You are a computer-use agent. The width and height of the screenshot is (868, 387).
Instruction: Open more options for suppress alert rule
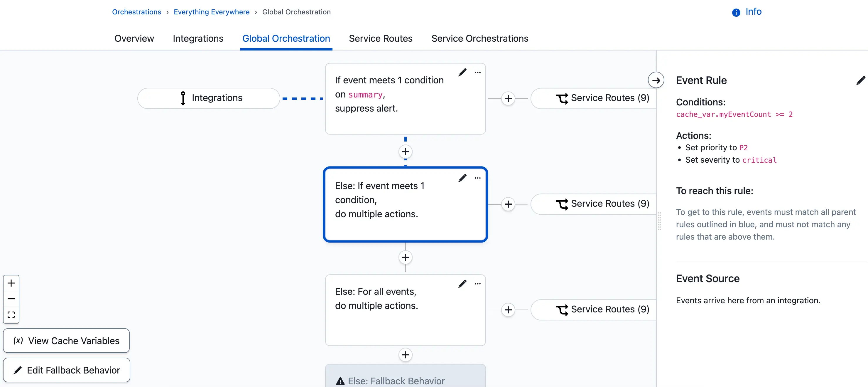[x=477, y=73]
